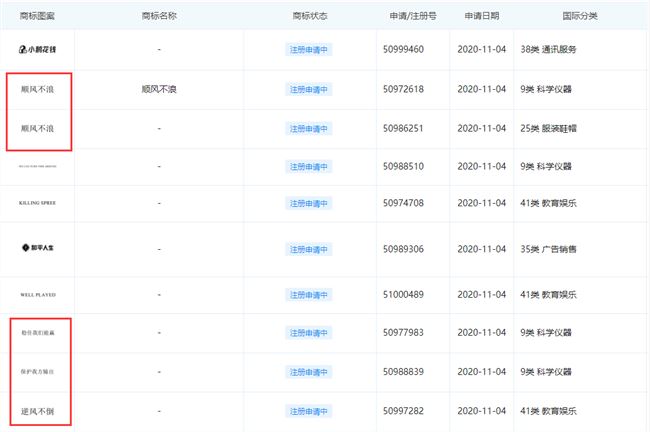Select registration number 50986251
The height and width of the screenshot is (432, 650).
pyautogui.click(x=403, y=129)
